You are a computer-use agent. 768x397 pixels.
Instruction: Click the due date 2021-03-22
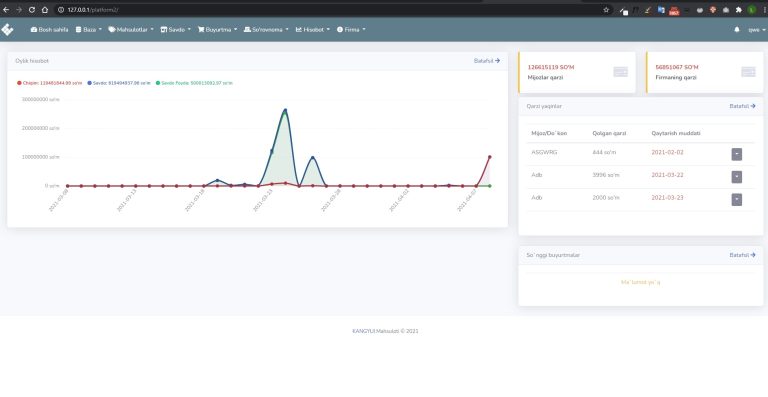coord(667,175)
